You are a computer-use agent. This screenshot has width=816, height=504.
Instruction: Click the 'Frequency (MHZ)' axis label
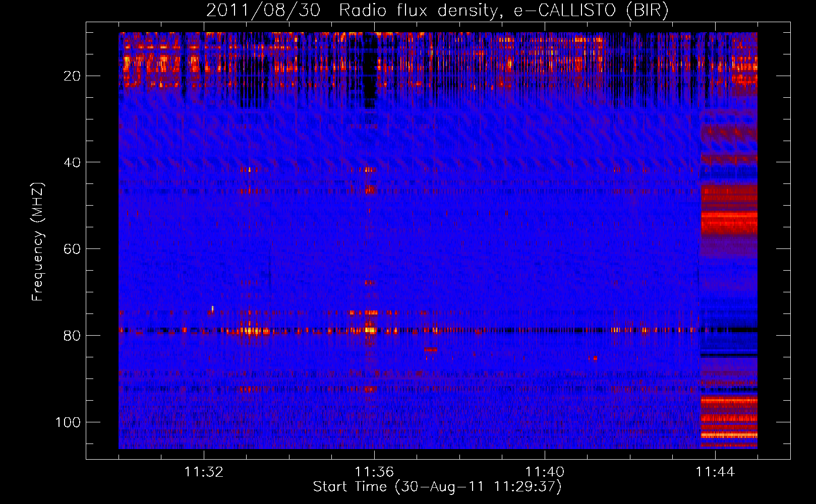pyautogui.click(x=38, y=242)
